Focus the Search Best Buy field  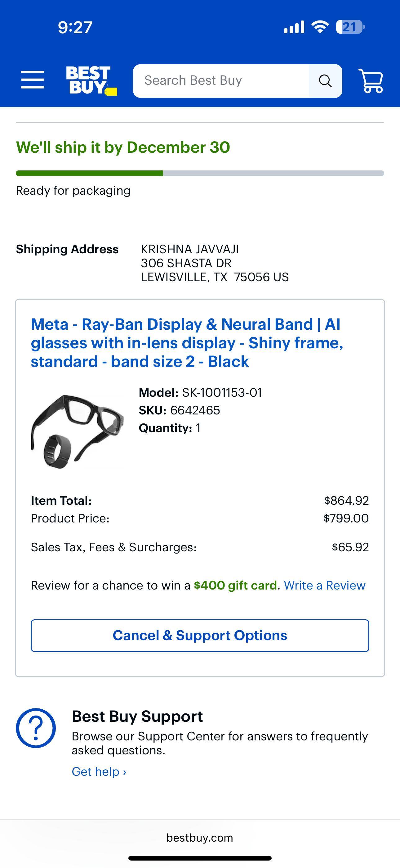click(x=220, y=81)
